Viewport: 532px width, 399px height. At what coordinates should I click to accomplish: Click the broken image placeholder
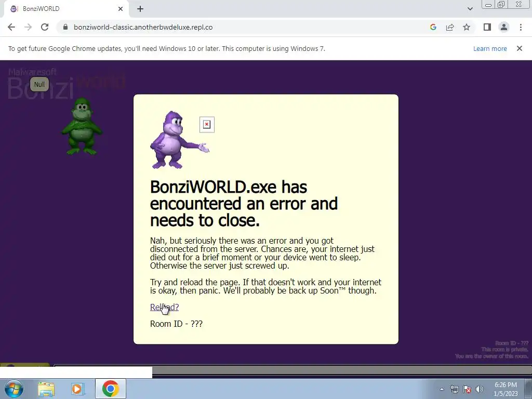pyautogui.click(x=207, y=125)
